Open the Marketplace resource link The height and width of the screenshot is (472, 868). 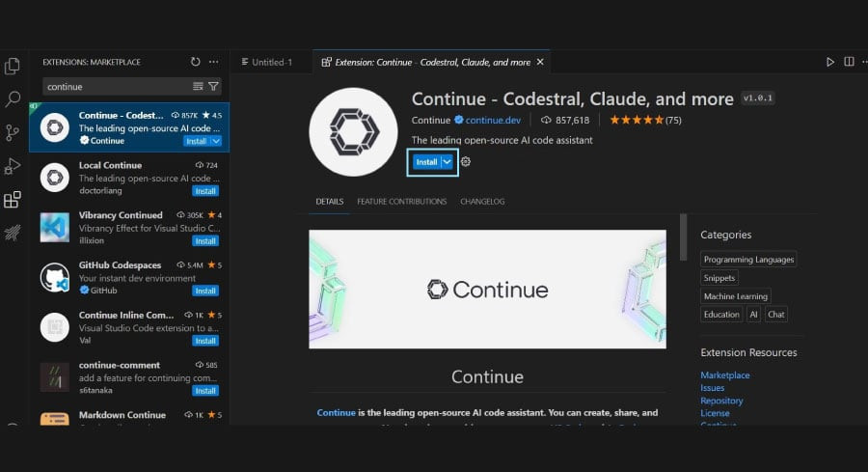[724, 375]
